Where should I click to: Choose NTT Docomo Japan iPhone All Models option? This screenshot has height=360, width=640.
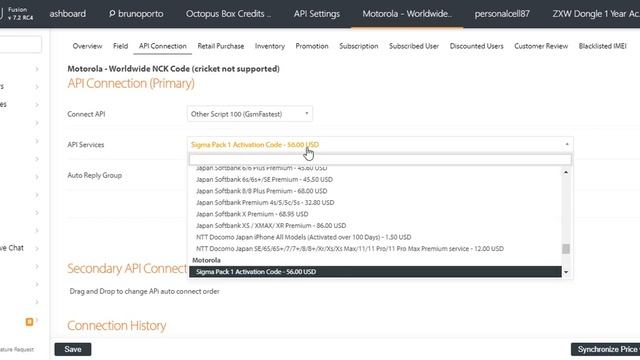coord(303,237)
